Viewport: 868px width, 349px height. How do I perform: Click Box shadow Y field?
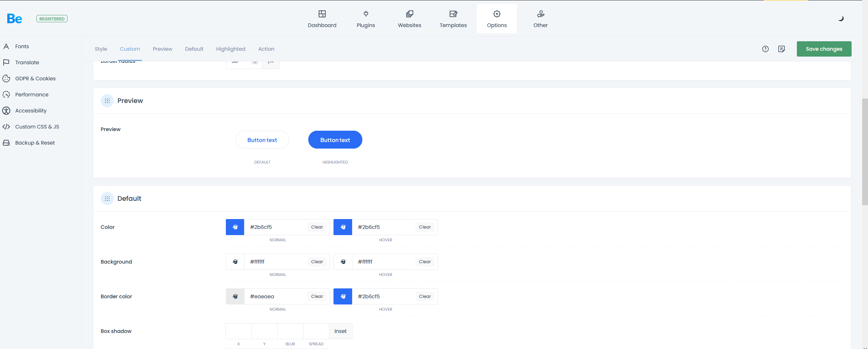[x=265, y=331]
